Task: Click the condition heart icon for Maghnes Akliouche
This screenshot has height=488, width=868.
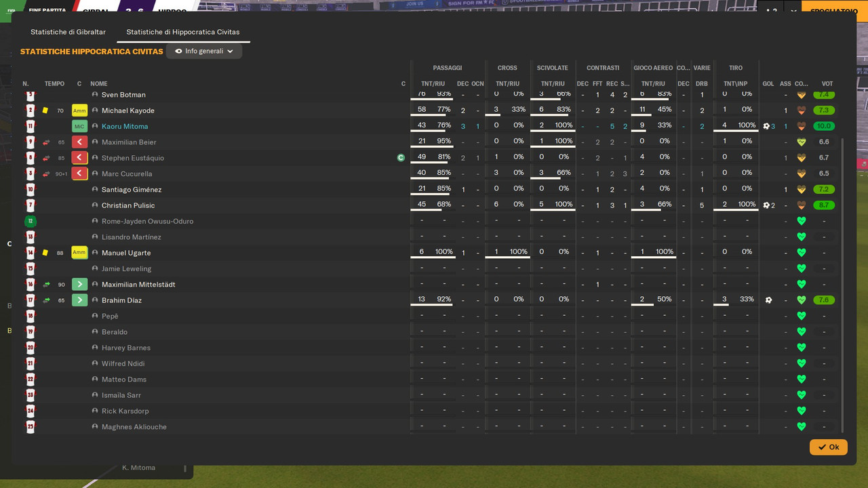Action: [x=801, y=427]
